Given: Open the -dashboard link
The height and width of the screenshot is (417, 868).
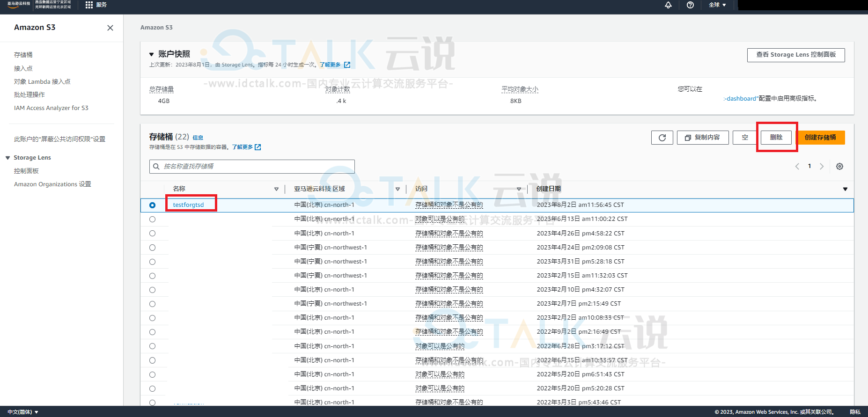Looking at the screenshot, I should point(741,98).
